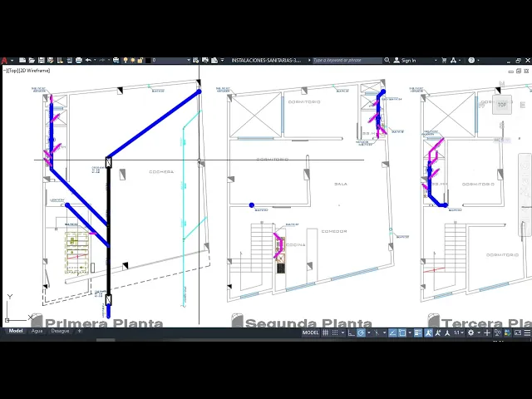Viewport: 532px width, 399px height.
Task: Click the Make Current layer icon
Action: [205, 61]
